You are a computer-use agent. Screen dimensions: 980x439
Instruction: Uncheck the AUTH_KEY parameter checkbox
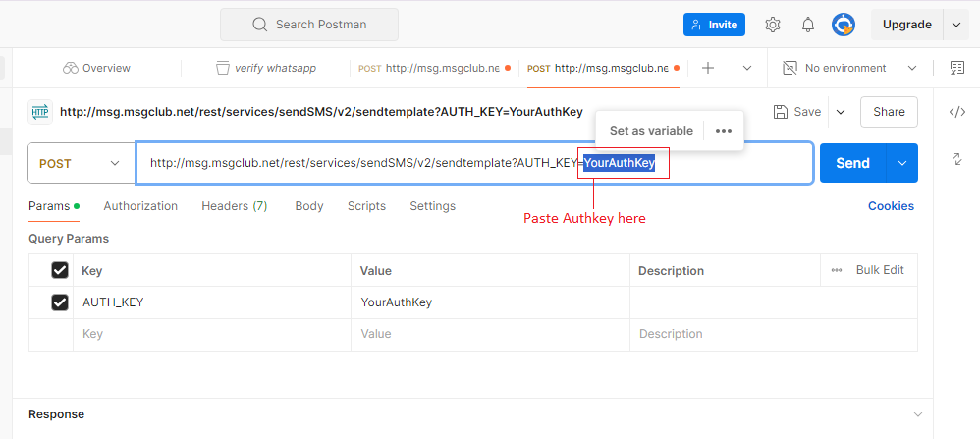tap(59, 302)
